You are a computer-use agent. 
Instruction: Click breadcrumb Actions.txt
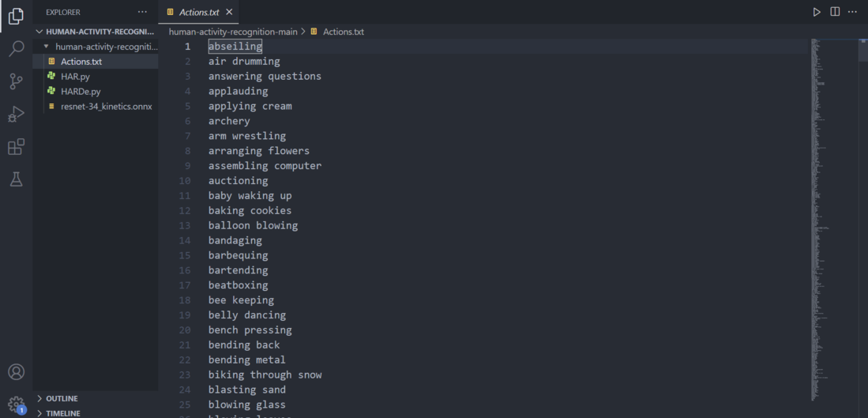(x=344, y=32)
